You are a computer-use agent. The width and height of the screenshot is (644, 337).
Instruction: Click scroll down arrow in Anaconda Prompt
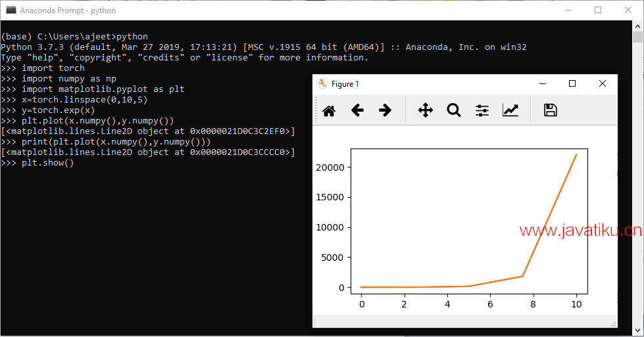[x=638, y=330]
